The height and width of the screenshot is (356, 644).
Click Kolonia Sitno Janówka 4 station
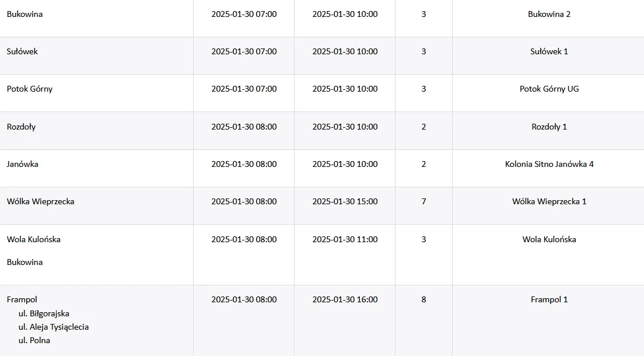549,164
